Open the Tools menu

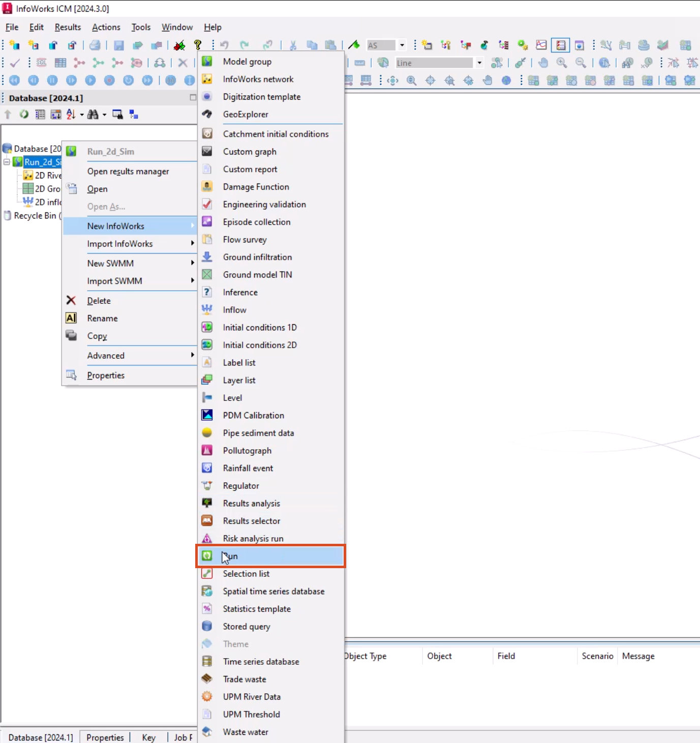click(141, 27)
